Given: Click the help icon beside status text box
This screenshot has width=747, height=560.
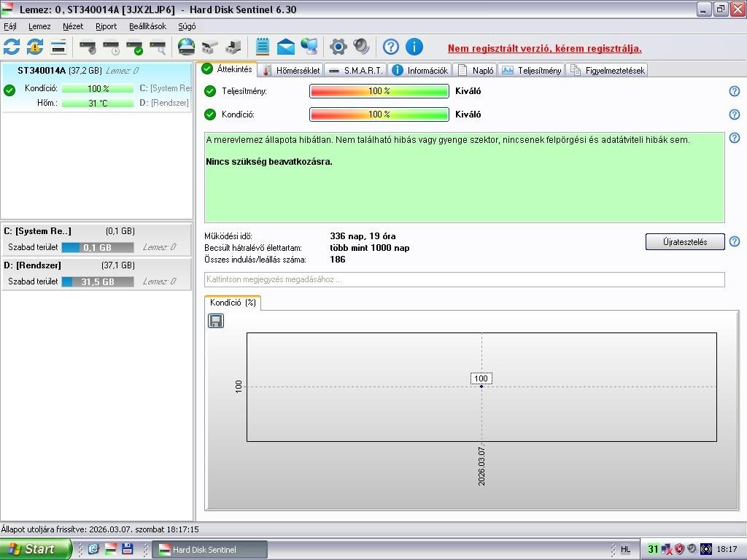Looking at the screenshot, I should [735, 138].
